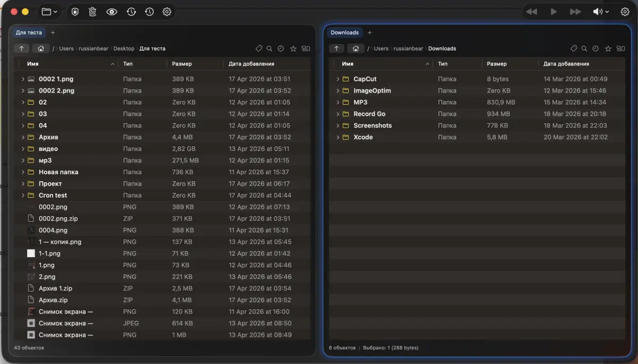This screenshot has height=364, width=638.
Task: Go up a folder in Downloads pane
Action: [x=336, y=48]
